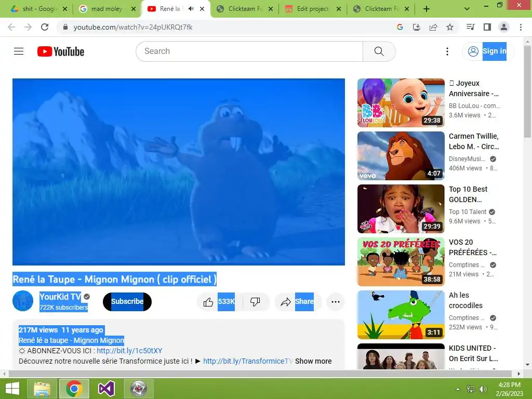Open YouTube settings three-dot menu

tap(447, 51)
